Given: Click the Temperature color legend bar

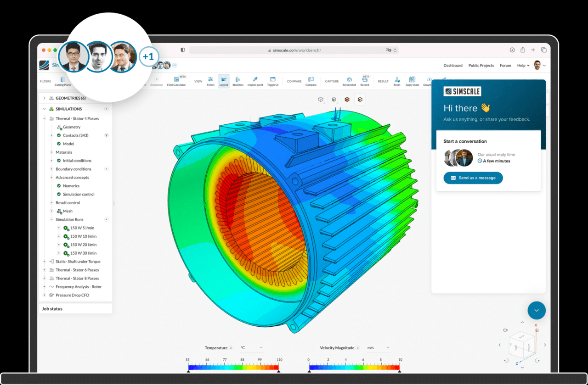Looking at the screenshot, I should pos(234,367).
